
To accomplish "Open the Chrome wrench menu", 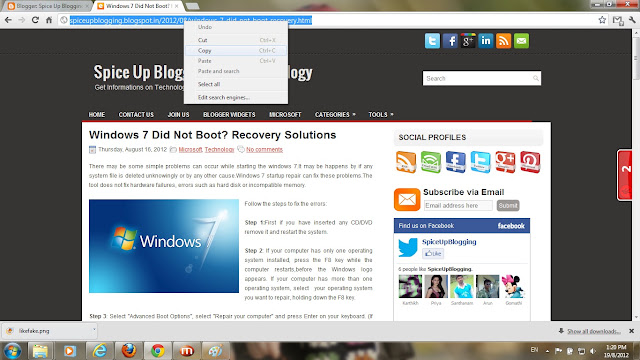I will (633, 20).
